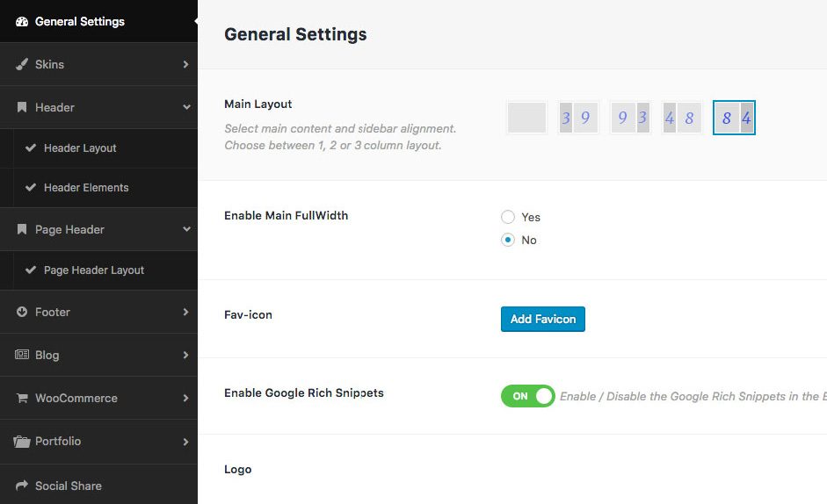
Task: Choose the full-width blank layout thumbnail
Action: point(527,118)
